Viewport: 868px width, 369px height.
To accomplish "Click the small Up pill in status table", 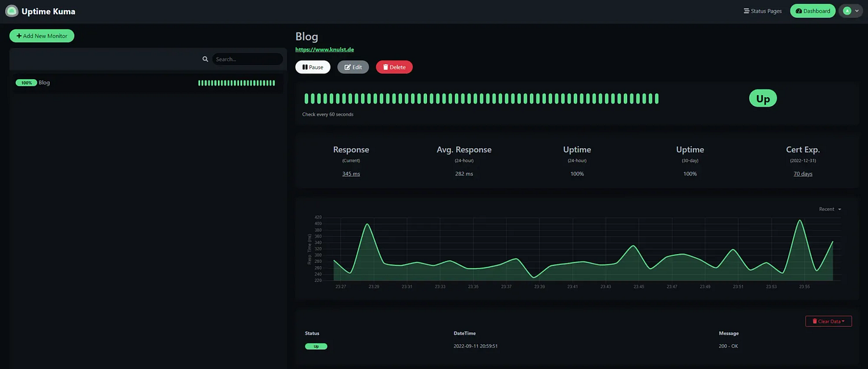I will [316, 346].
